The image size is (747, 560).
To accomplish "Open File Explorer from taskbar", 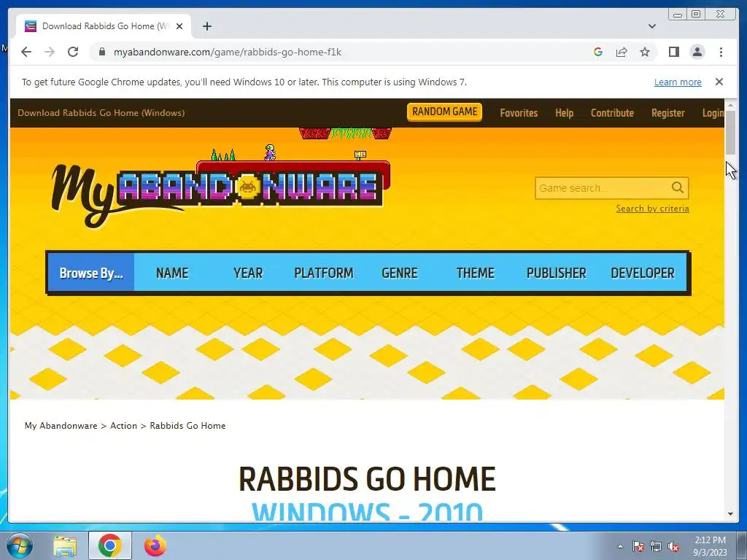I will tap(65, 545).
